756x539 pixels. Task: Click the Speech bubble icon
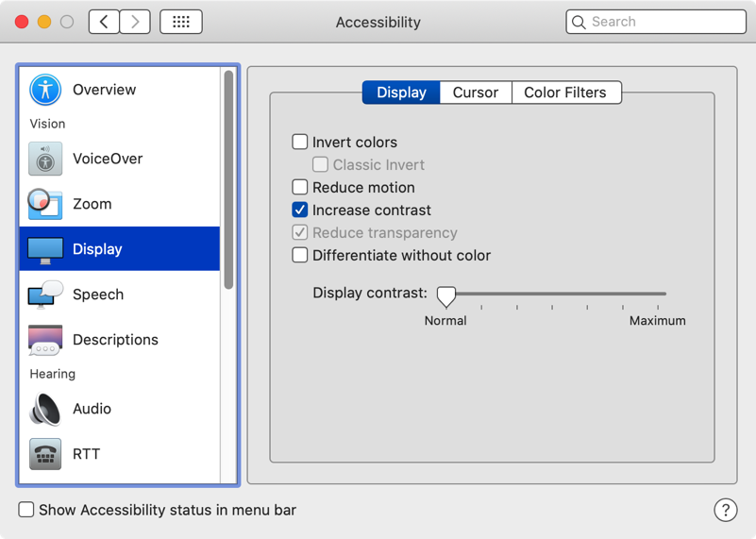click(x=45, y=295)
